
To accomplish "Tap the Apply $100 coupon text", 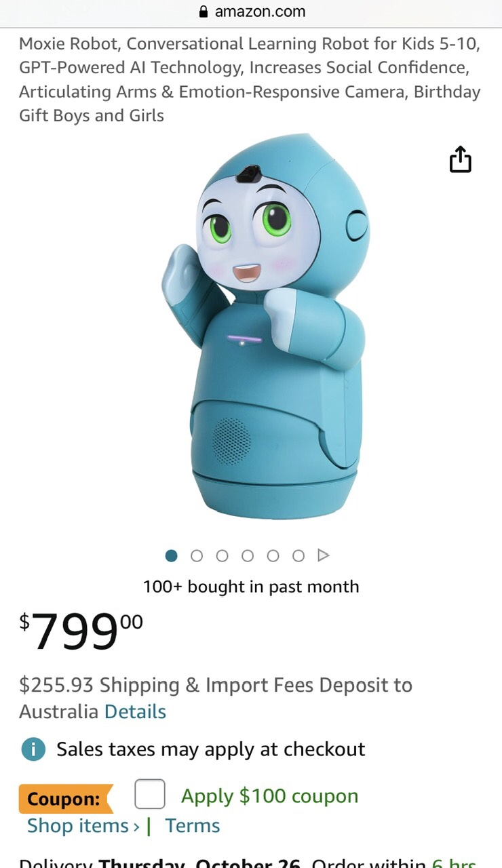I will point(269,796).
